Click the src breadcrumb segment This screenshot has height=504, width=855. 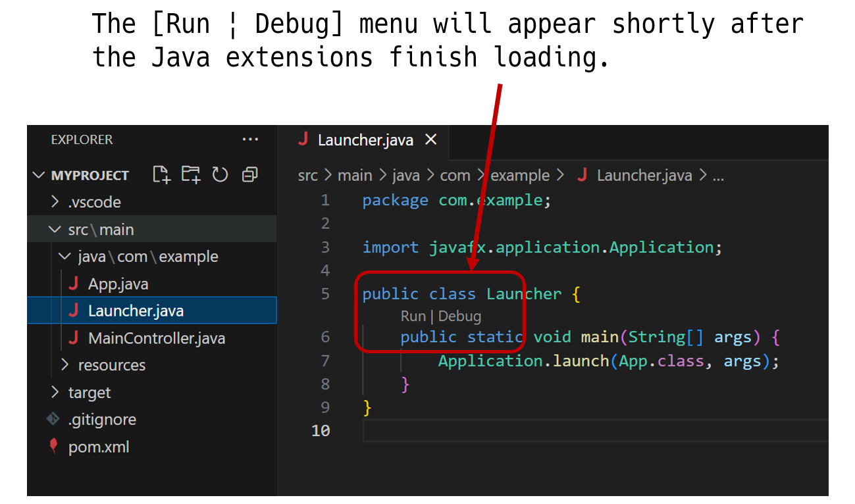tap(307, 176)
